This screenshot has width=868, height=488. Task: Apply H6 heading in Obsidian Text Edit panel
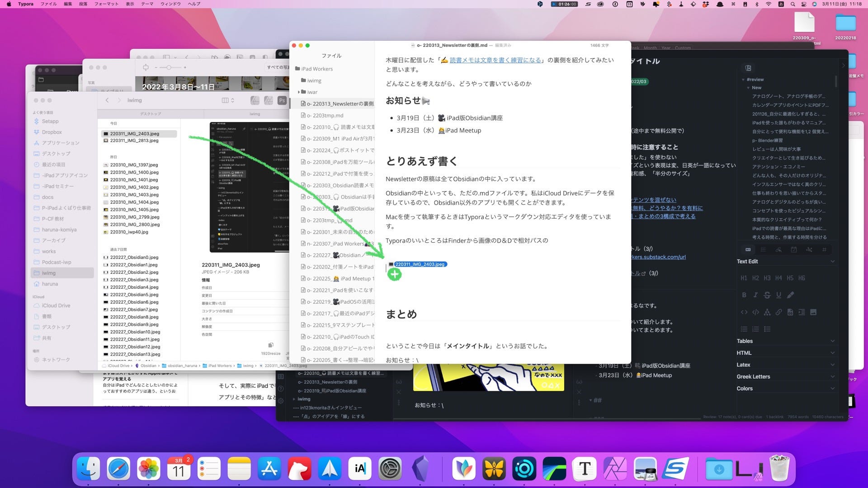pyautogui.click(x=802, y=278)
